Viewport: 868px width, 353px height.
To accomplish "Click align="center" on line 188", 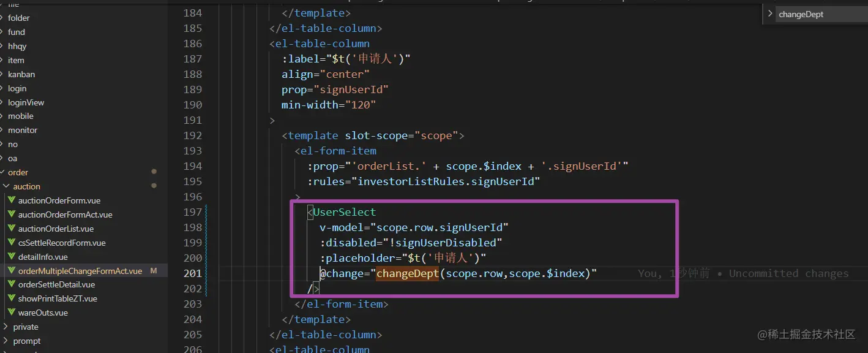I will coord(326,74).
